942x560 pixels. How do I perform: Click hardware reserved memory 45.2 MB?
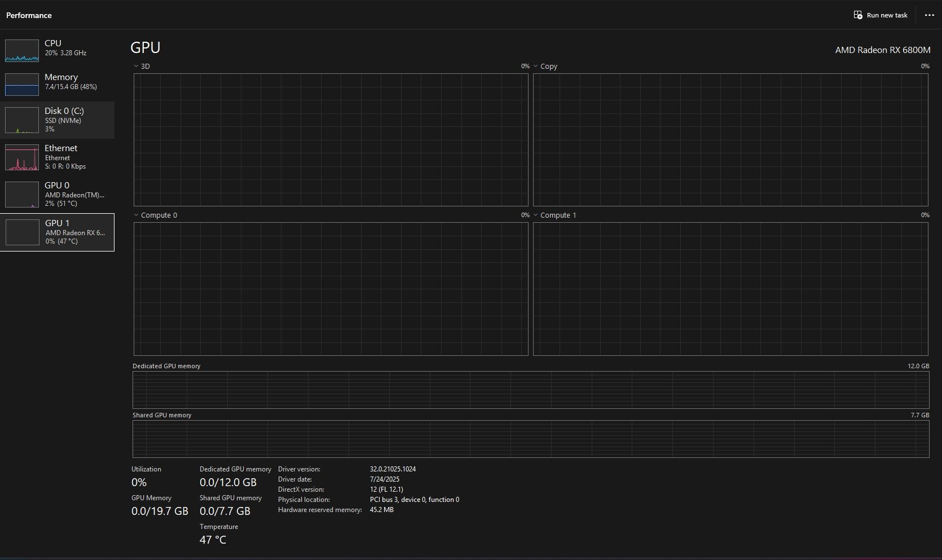pyautogui.click(x=382, y=510)
